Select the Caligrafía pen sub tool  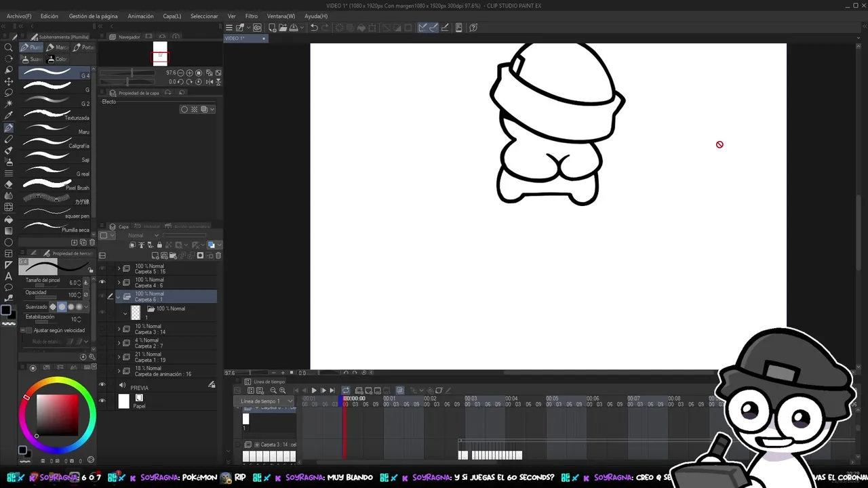pyautogui.click(x=55, y=144)
